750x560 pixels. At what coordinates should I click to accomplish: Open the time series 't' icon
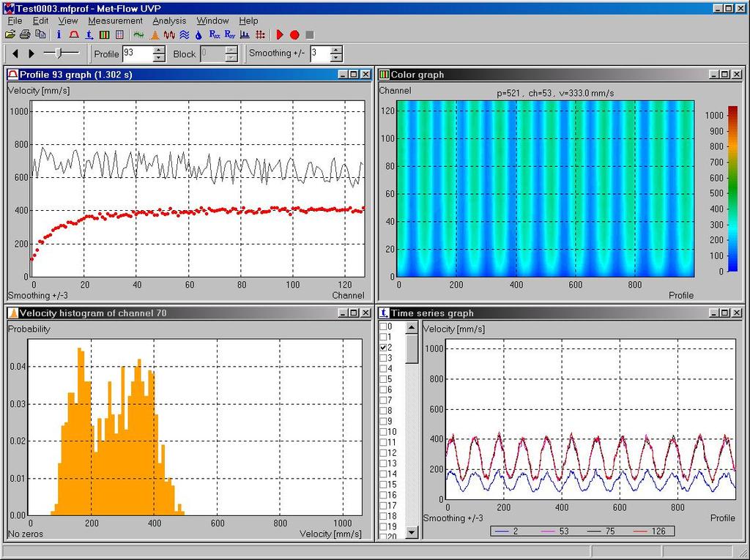click(89, 35)
